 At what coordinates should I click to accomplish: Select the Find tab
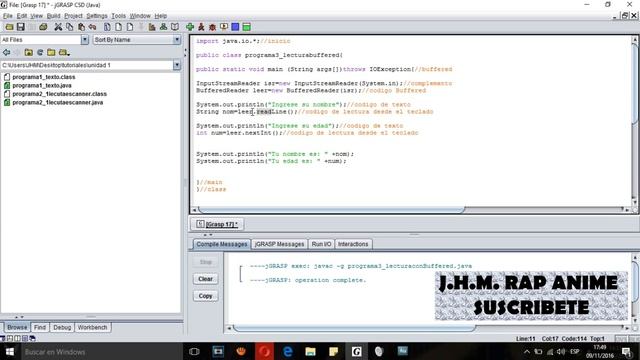point(40,327)
